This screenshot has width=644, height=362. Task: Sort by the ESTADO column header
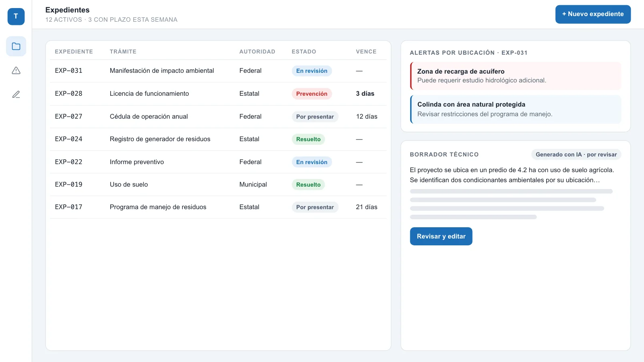click(x=304, y=51)
